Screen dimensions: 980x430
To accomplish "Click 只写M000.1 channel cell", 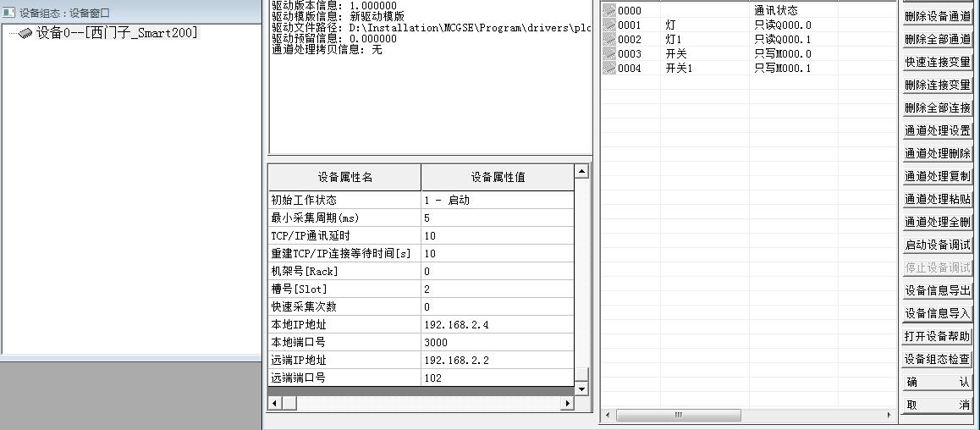I will click(x=793, y=68).
